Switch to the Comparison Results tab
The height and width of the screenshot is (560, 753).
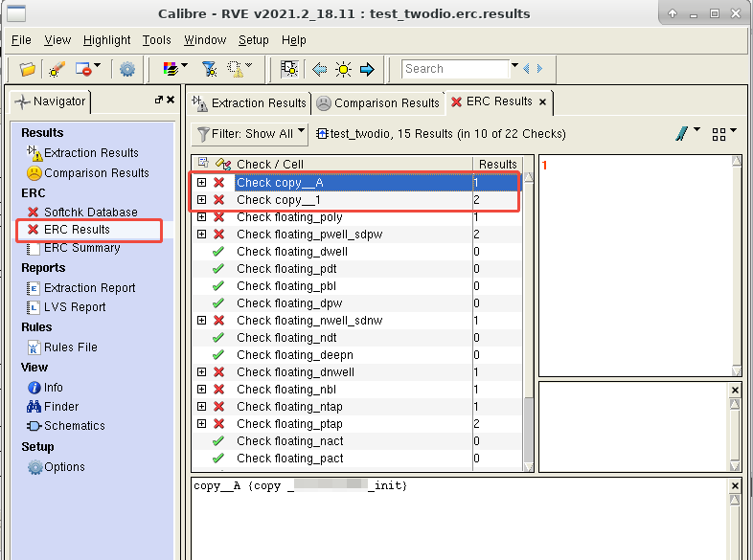378,102
